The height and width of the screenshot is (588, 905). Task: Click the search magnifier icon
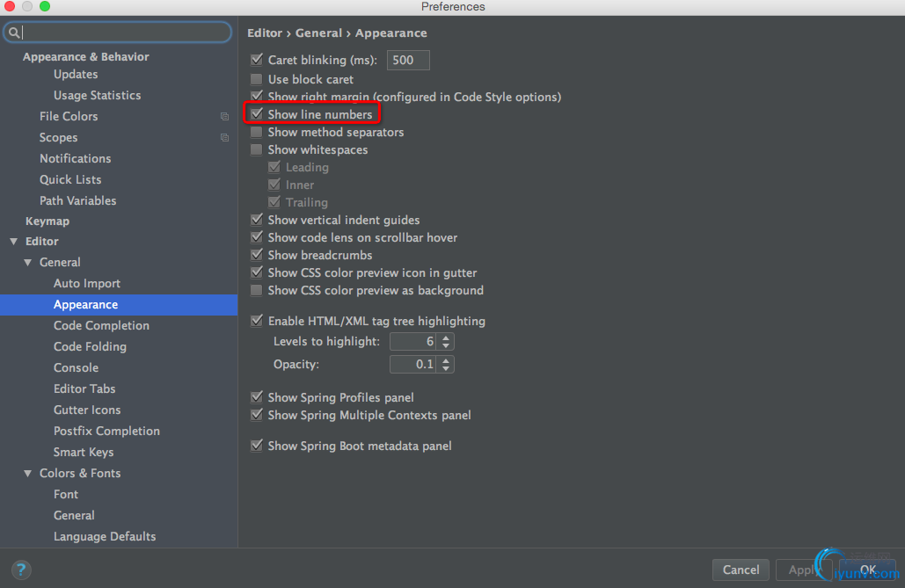[14, 33]
